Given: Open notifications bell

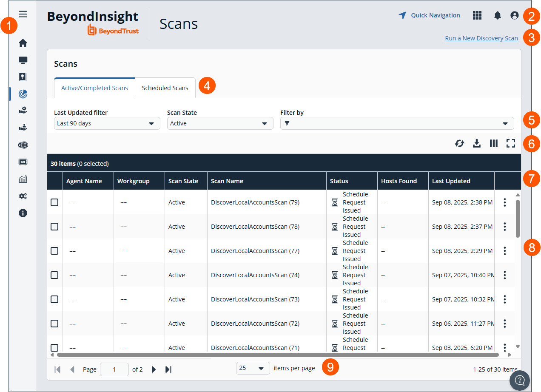Looking at the screenshot, I should 498,15.
